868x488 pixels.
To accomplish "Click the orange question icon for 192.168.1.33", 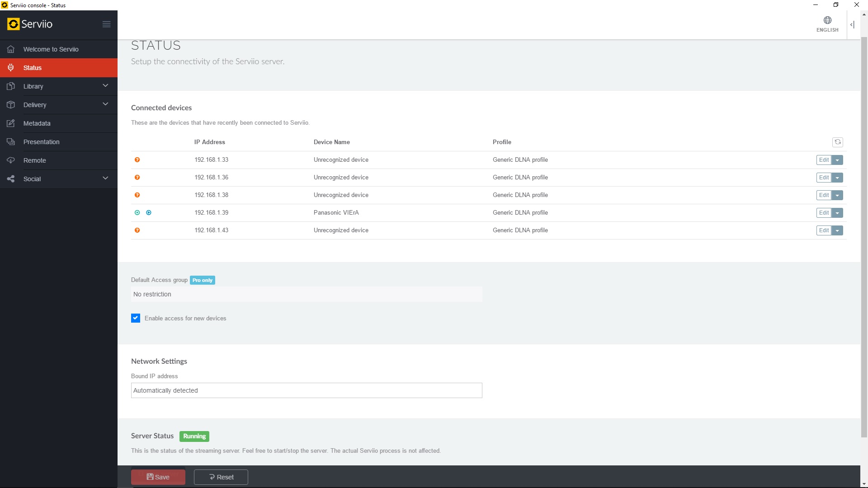I will (x=137, y=160).
